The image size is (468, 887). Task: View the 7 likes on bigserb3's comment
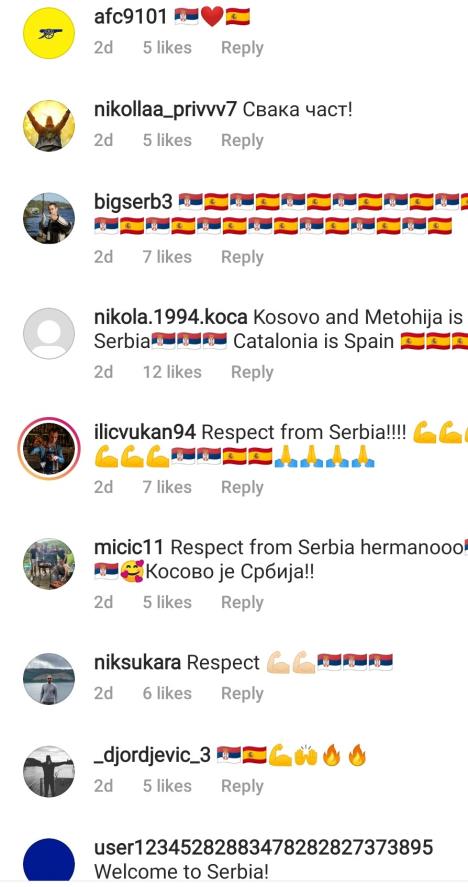pos(167,257)
